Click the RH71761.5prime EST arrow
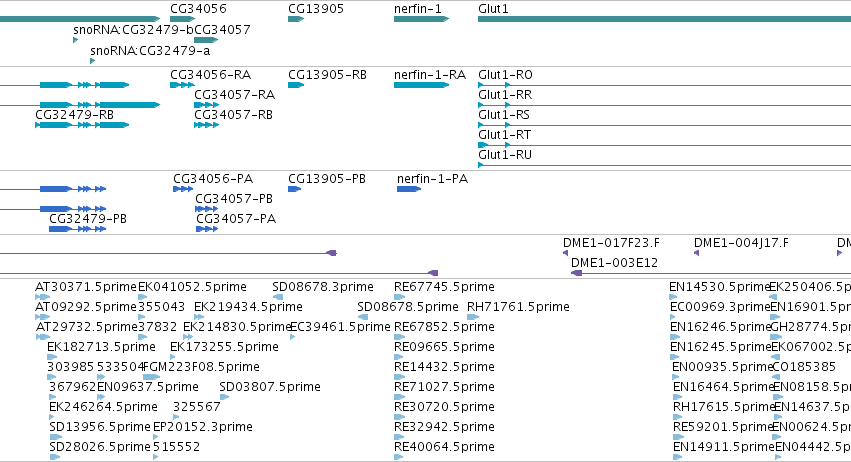The width and height of the screenshot is (851, 462). [x=473, y=317]
